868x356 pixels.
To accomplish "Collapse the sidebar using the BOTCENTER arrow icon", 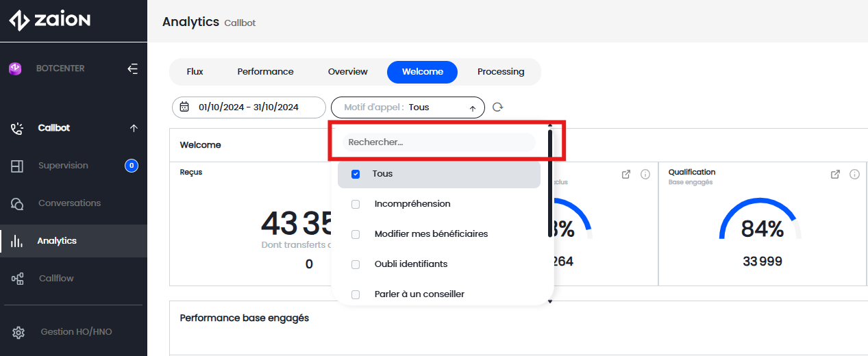I will [133, 69].
